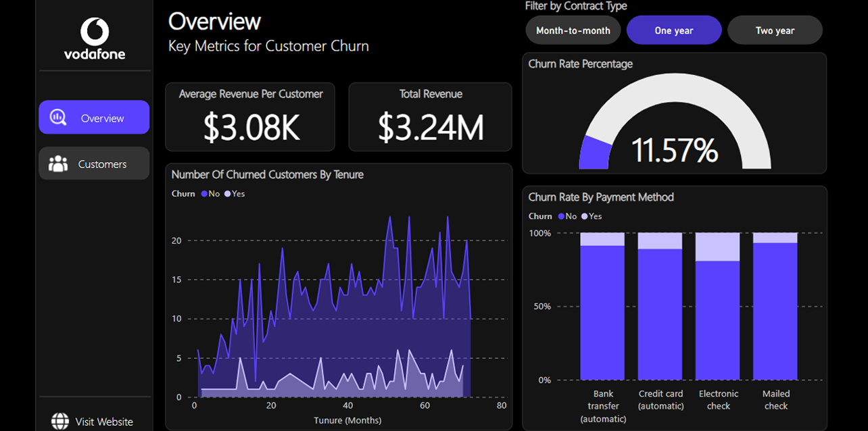Image resolution: width=868 pixels, height=431 pixels.
Task: Open the Overview page tab
Action: click(x=94, y=118)
